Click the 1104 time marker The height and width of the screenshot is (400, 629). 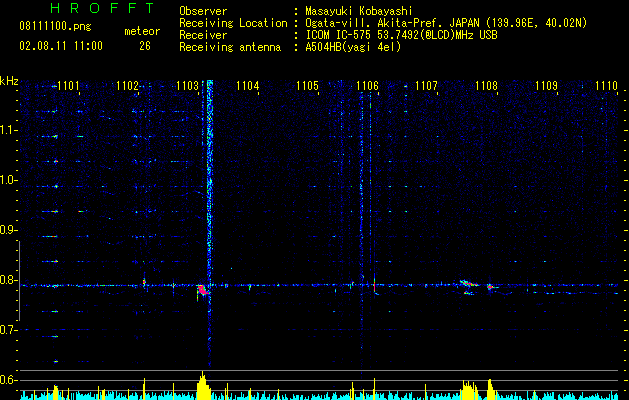(248, 86)
